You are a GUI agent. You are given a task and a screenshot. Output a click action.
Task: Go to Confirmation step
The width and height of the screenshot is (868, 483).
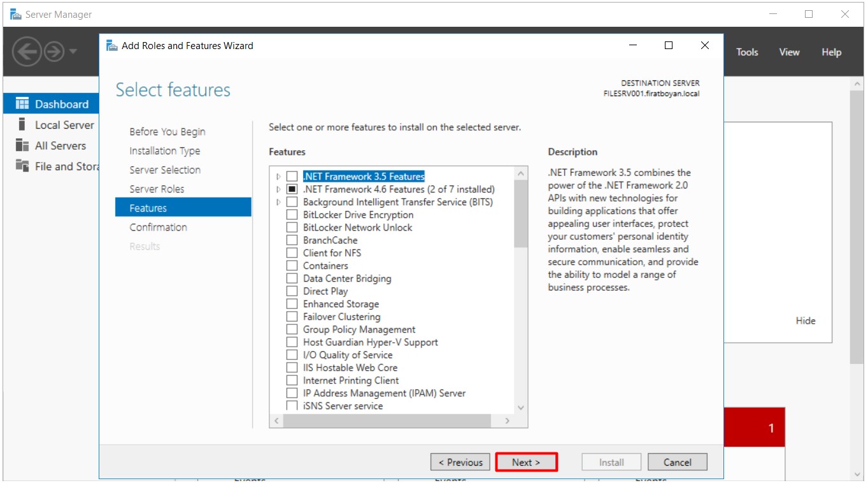(159, 227)
